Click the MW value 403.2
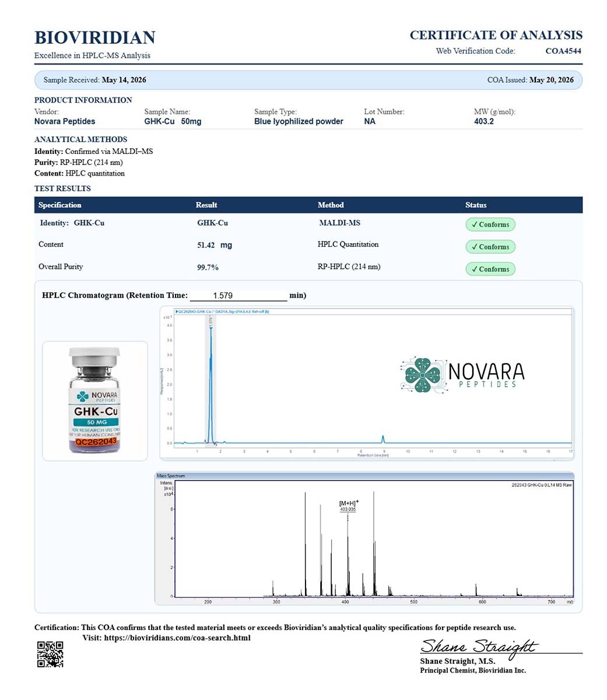This screenshot has height=700, width=607. coord(484,121)
